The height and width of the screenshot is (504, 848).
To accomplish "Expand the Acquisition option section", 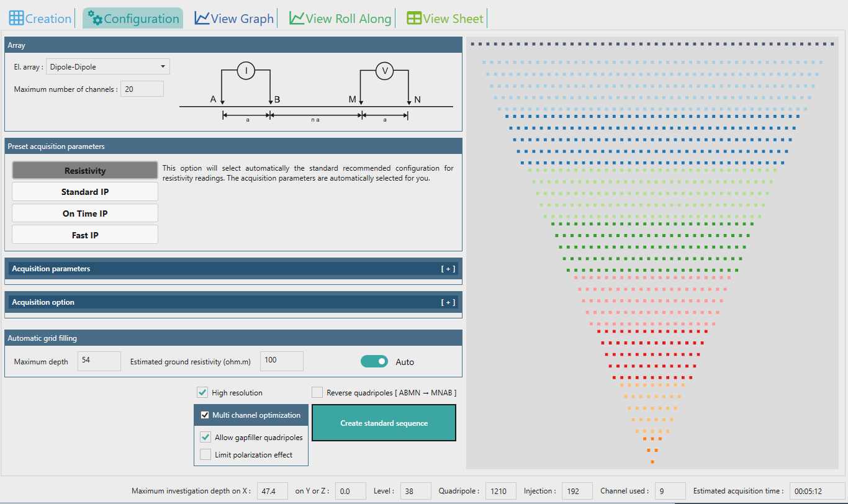I will (x=448, y=302).
